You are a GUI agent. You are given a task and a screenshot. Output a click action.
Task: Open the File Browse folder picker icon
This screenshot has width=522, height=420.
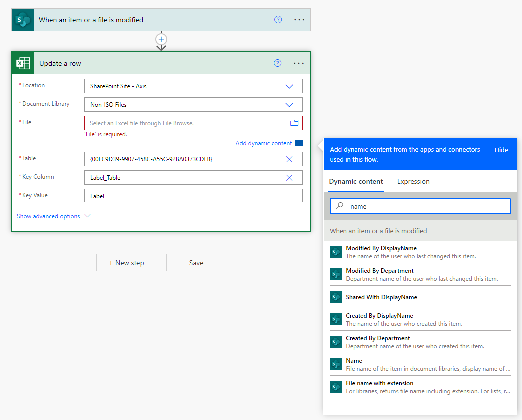click(x=294, y=123)
